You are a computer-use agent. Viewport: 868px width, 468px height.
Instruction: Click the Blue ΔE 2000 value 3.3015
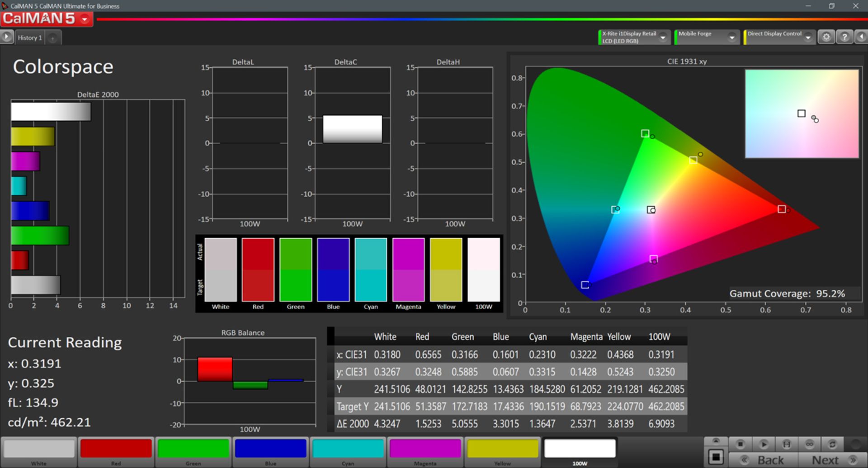pos(506,424)
